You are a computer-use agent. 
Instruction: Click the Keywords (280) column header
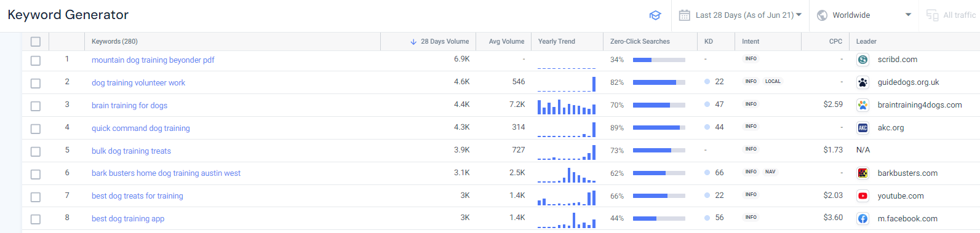coord(114,42)
